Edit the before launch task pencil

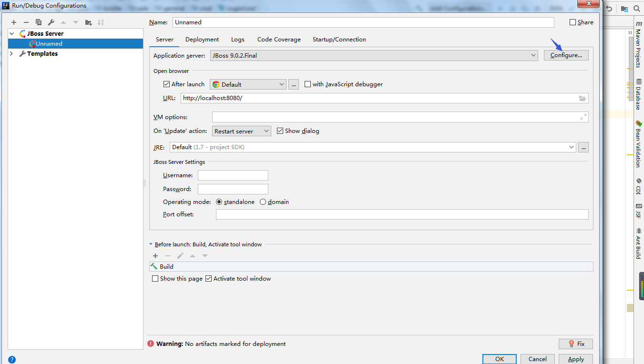180,256
